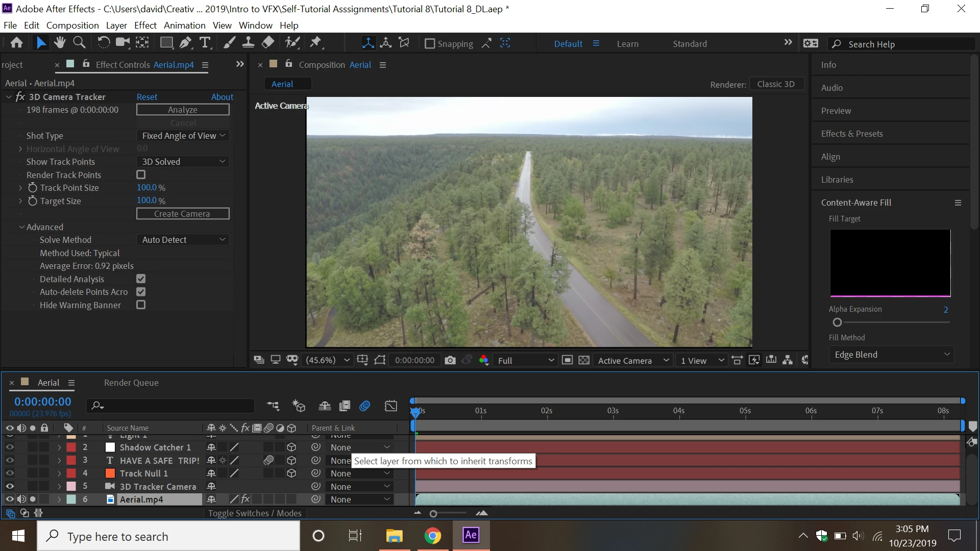Select the Hand tool
Viewport: 980px width, 551px height.
60,43
